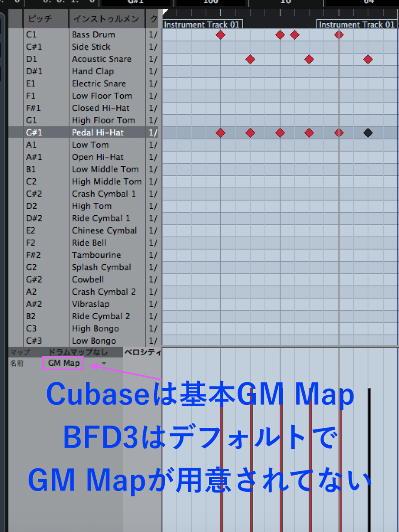Viewport: 399px width, 532px height.
Task: Select the first Bass Drum diamond note
Action: point(220,35)
